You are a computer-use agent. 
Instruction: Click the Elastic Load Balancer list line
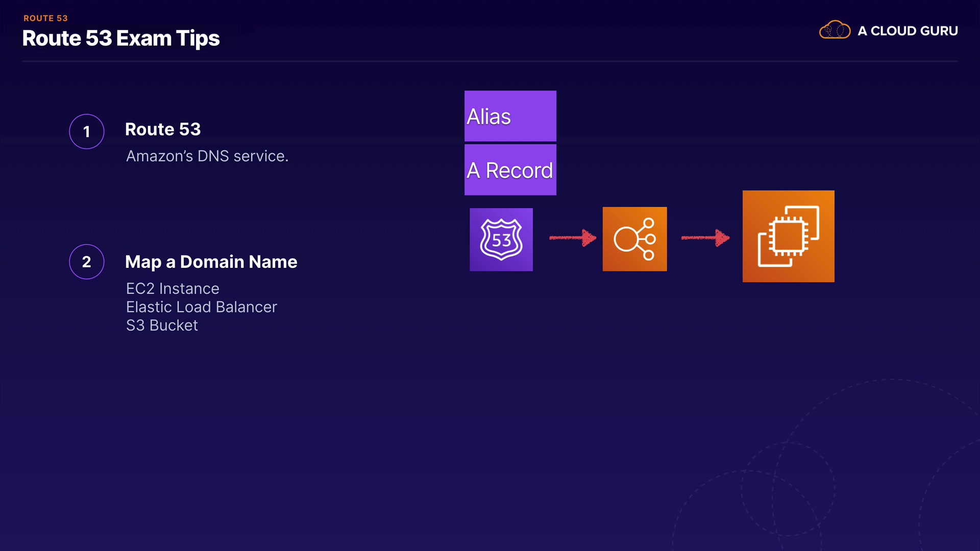201,307
